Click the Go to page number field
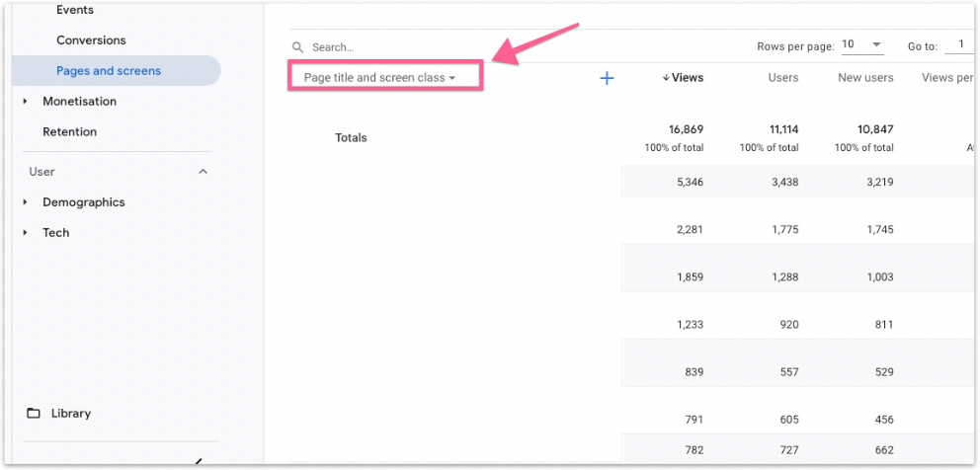Image resolution: width=980 pixels, height=470 pixels. pos(958,45)
